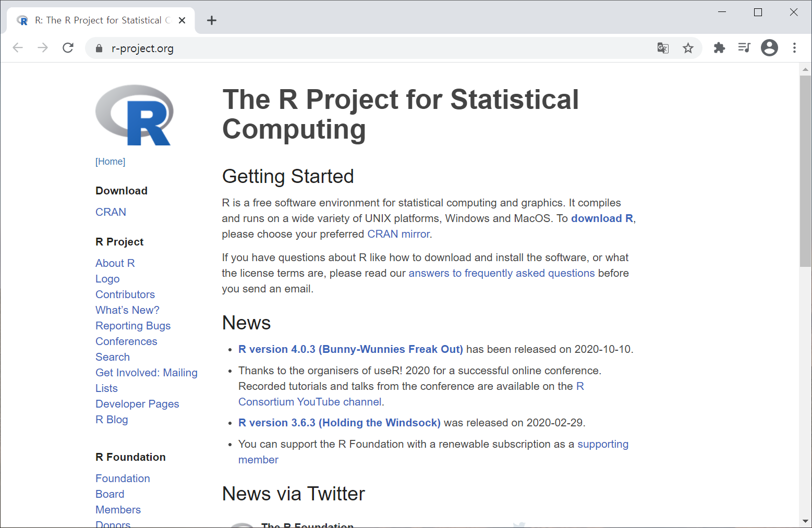Open the Logo link
The width and height of the screenshot is (812, 528).
107,279
